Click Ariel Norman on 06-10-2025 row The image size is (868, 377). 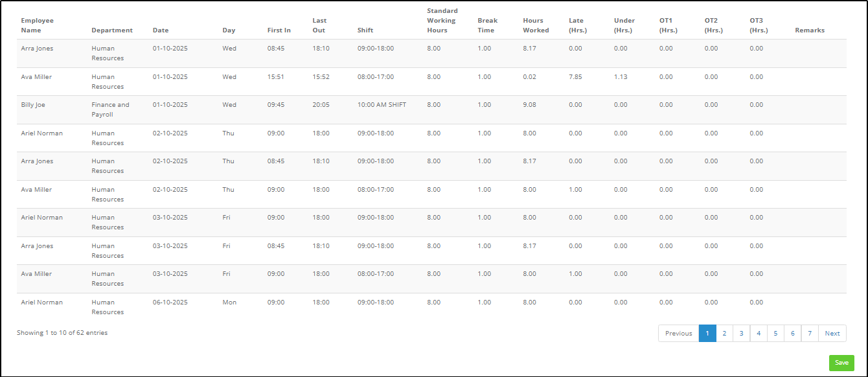click(x=42, y=303)
